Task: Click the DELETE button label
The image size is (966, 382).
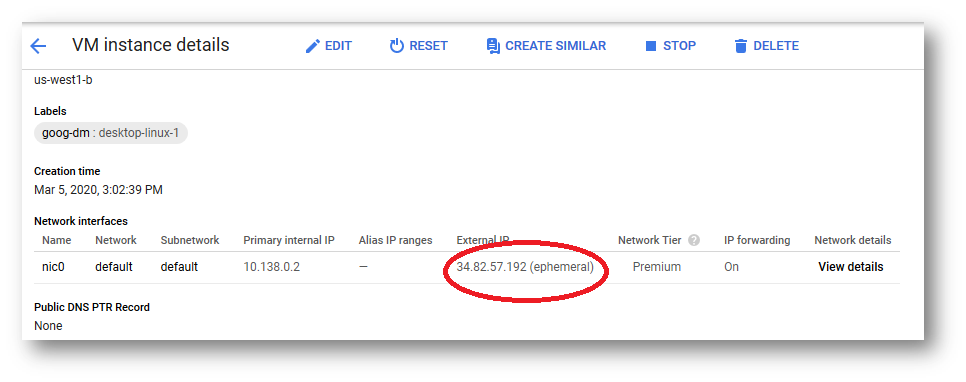Action: (x=776, y=46)
